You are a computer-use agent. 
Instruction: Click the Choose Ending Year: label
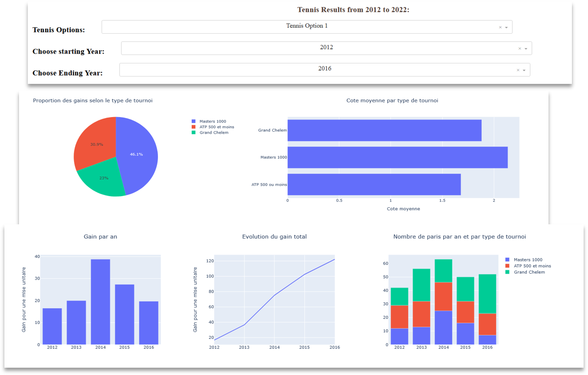(x=68, y=73)
